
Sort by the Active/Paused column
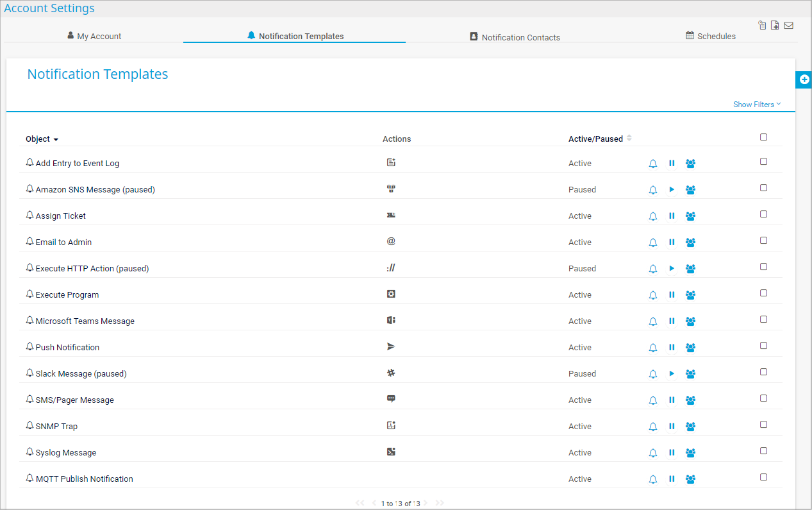coord(596,139)
